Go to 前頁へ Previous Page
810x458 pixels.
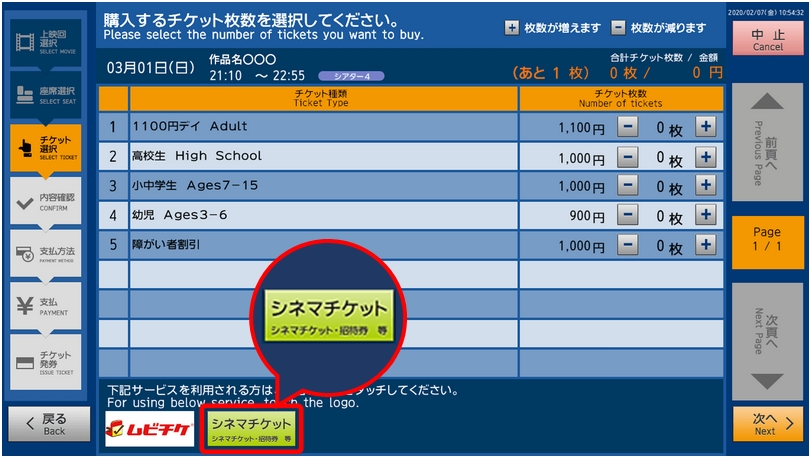tap(767, 142)
